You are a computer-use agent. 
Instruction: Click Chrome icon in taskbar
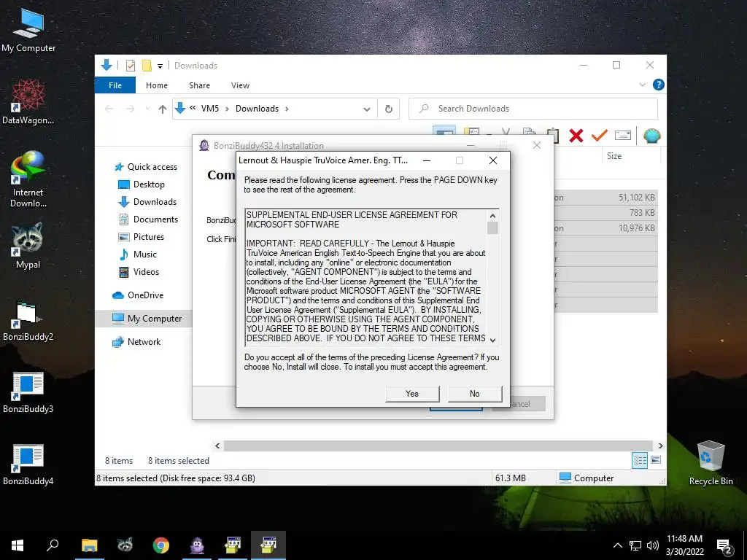[x=161, y=545]
